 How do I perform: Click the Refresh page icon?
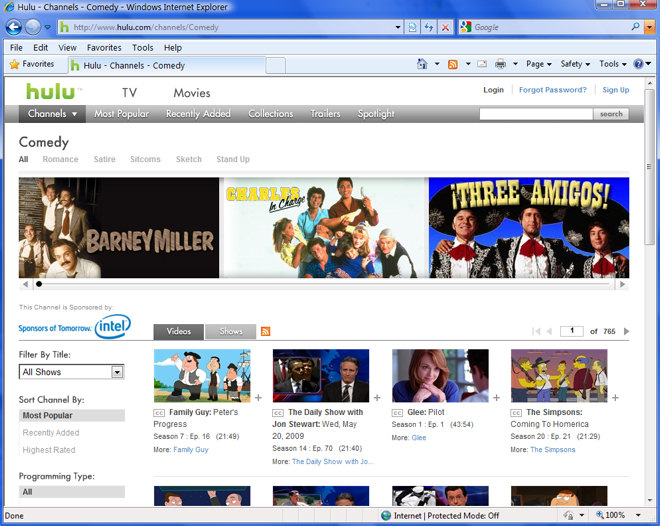tap(429, 27)
